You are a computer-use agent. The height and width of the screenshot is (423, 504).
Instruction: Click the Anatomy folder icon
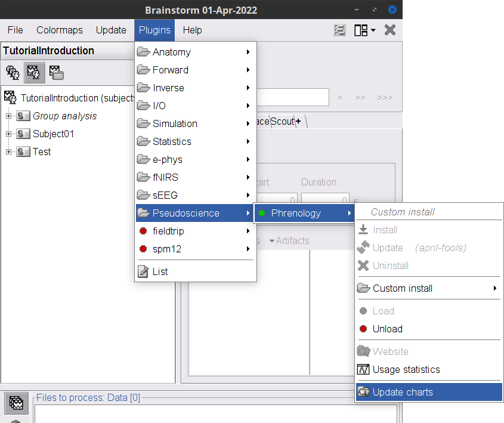point(143,52)
